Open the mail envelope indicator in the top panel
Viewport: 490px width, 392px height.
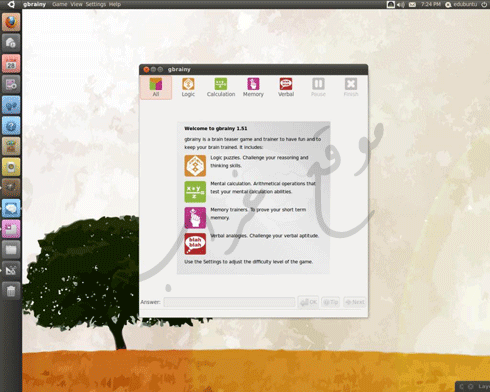[412, 4]
